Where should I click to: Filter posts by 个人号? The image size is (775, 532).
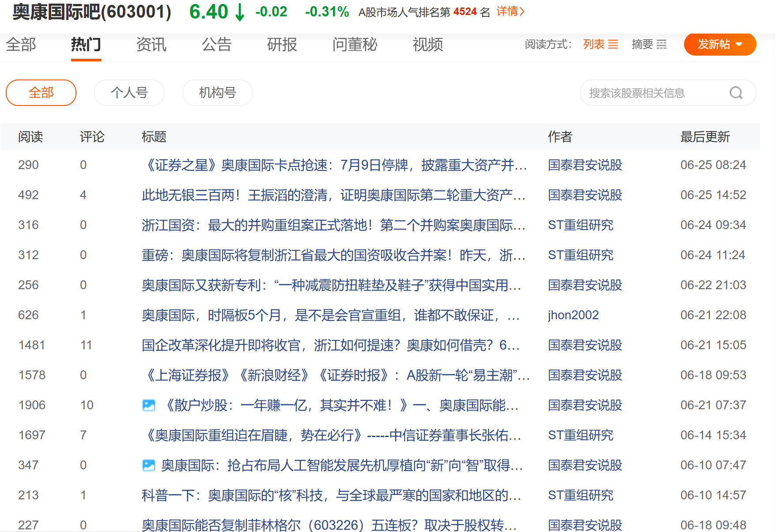click(129, 93)
